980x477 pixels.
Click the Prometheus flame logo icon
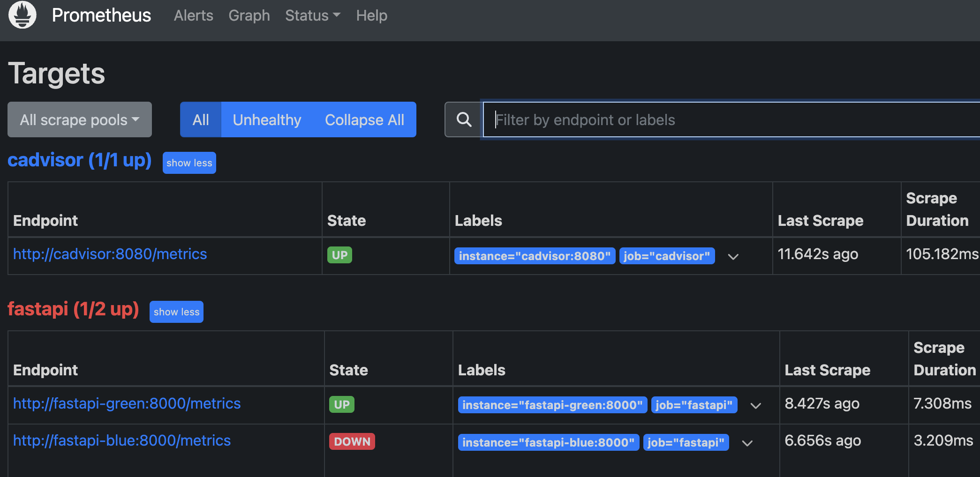pos(22,15)
